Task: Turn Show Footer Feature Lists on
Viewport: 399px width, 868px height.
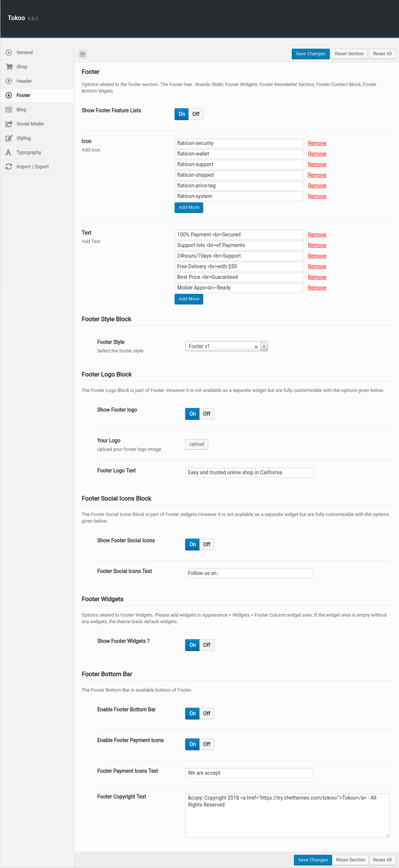Action: coord(182,114)
